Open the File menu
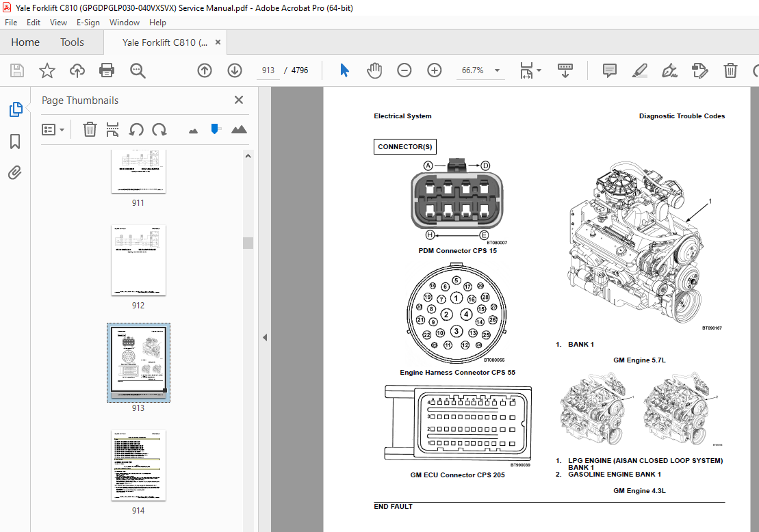Viewport: 759px width, 532px height. [11, 23]
